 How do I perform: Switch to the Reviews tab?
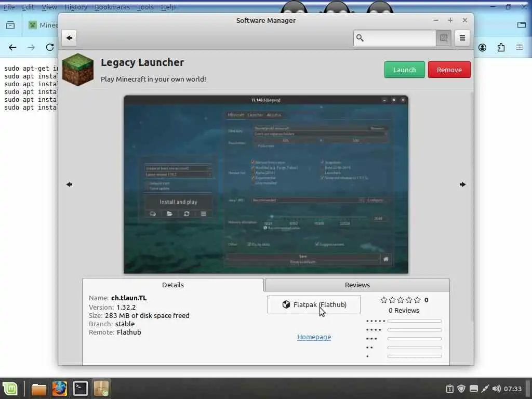pyautogui.click(x=357, y=285)
